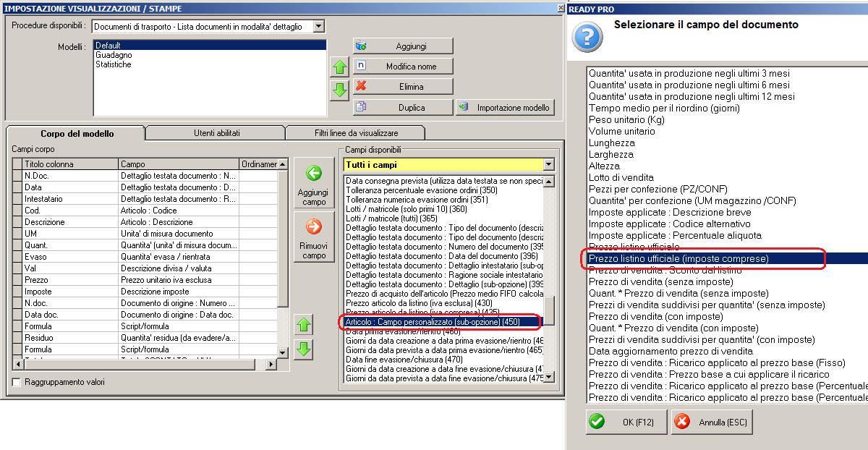868x450 pixels.
Task: Select Tolleranza numerica evasione ordini (351)
Action: [x=443, y=200]
